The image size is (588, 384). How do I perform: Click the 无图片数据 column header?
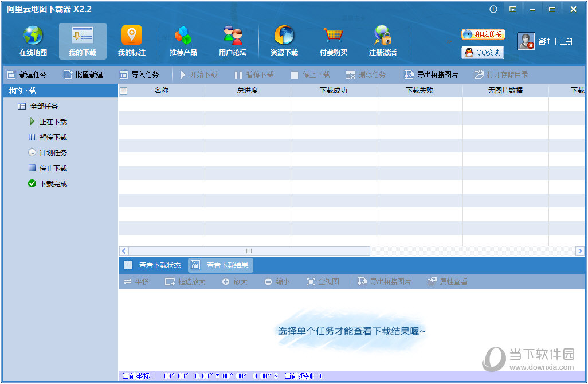click(505, 91)
